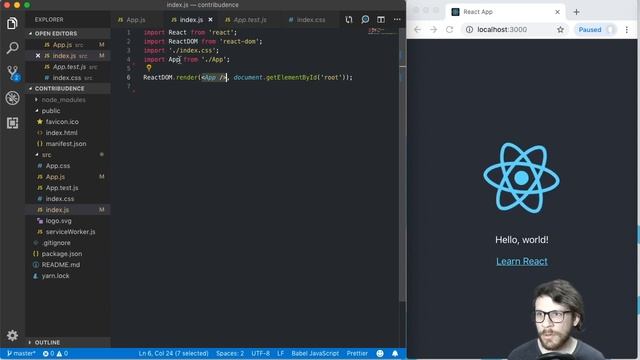Collapse the CONTRIBUDENCE folder section
This screenshot has width=640, height=360.
(x=67, y=89)
